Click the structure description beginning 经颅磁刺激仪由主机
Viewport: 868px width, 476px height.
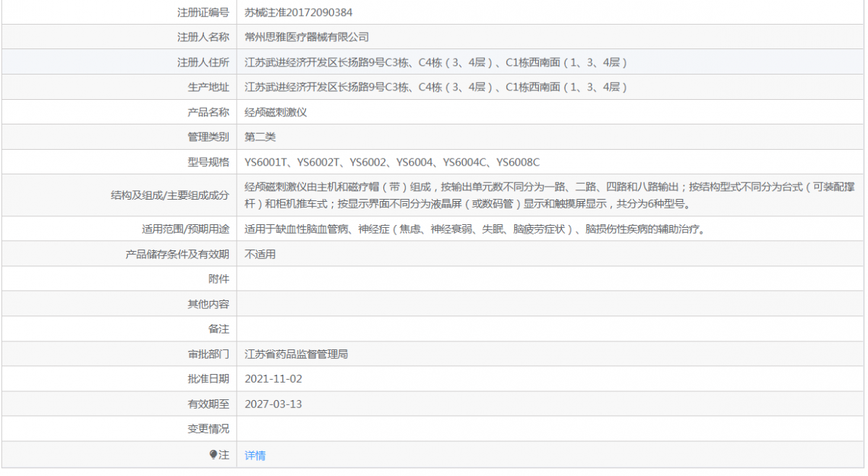point(550,195)
